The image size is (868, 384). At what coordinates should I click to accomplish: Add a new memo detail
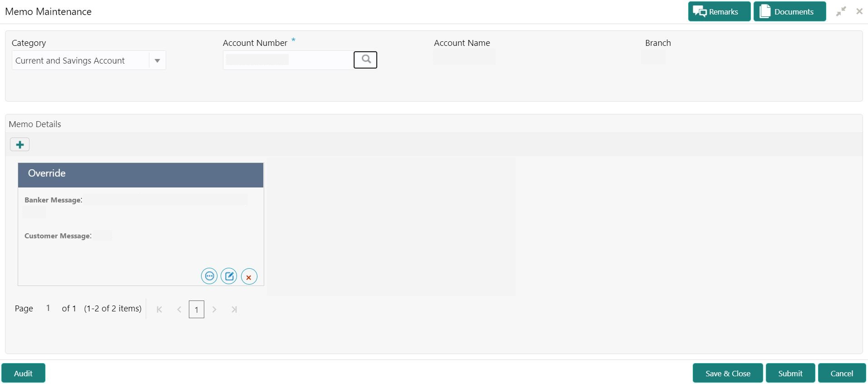tap(20, 145)
